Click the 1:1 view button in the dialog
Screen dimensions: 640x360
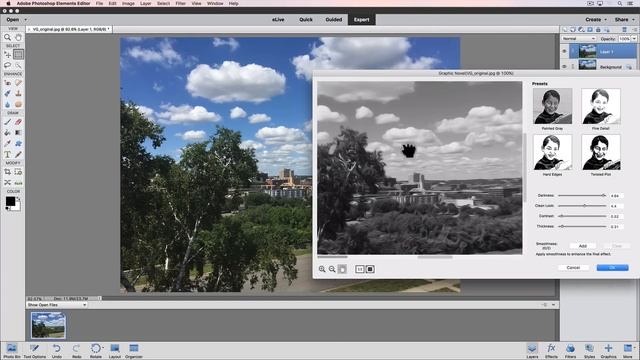360,269
